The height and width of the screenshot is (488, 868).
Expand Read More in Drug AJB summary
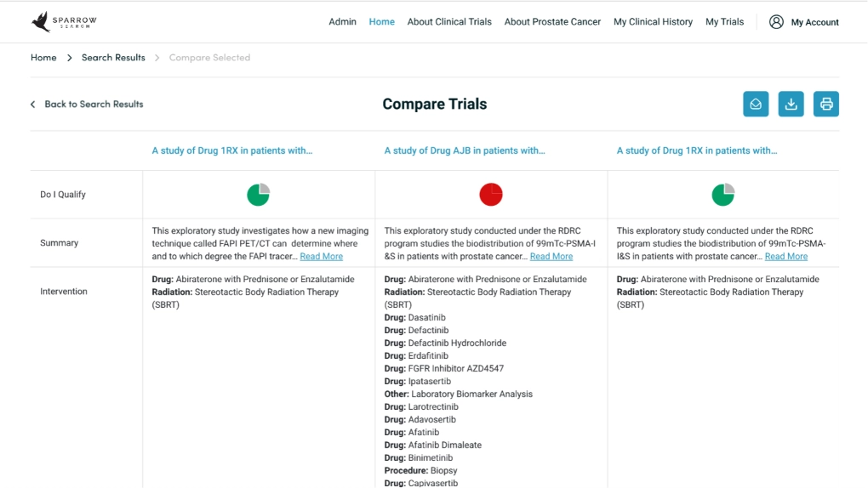tap(551, 256)
